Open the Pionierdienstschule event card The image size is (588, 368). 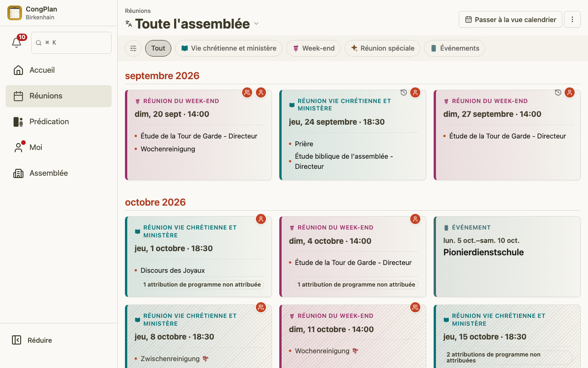point(507,257)
